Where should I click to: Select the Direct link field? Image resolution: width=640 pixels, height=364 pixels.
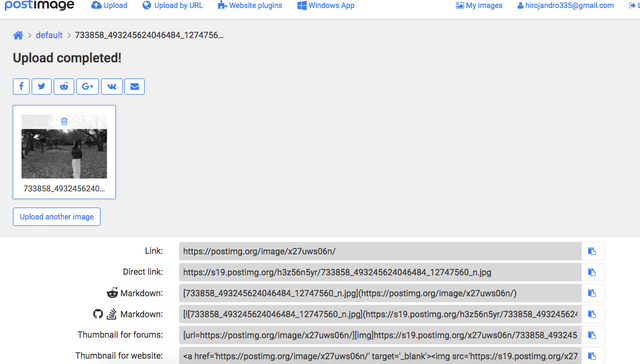click(x=380, y=272)
